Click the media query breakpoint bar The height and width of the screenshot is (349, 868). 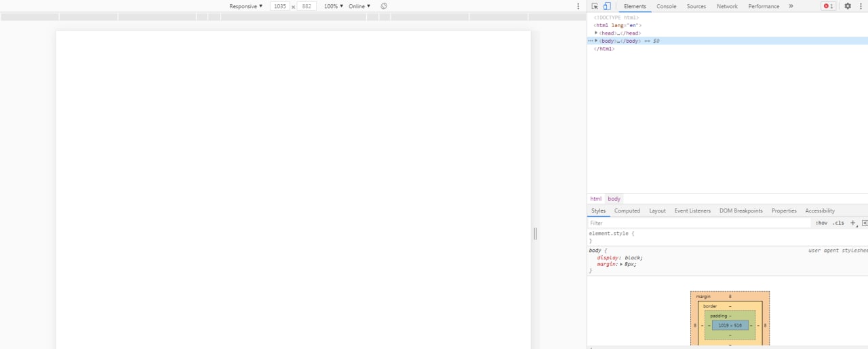tap(293, 17)
